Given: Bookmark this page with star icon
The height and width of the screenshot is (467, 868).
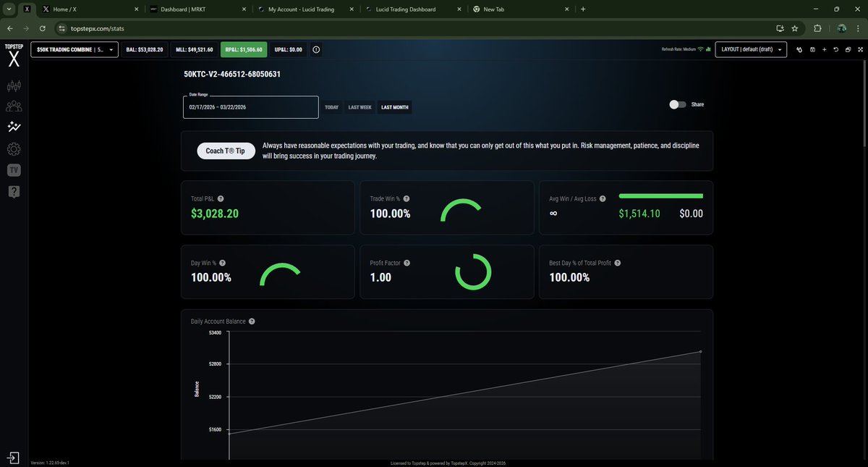Looking at the screenshot, I should (x=795, y=28).
